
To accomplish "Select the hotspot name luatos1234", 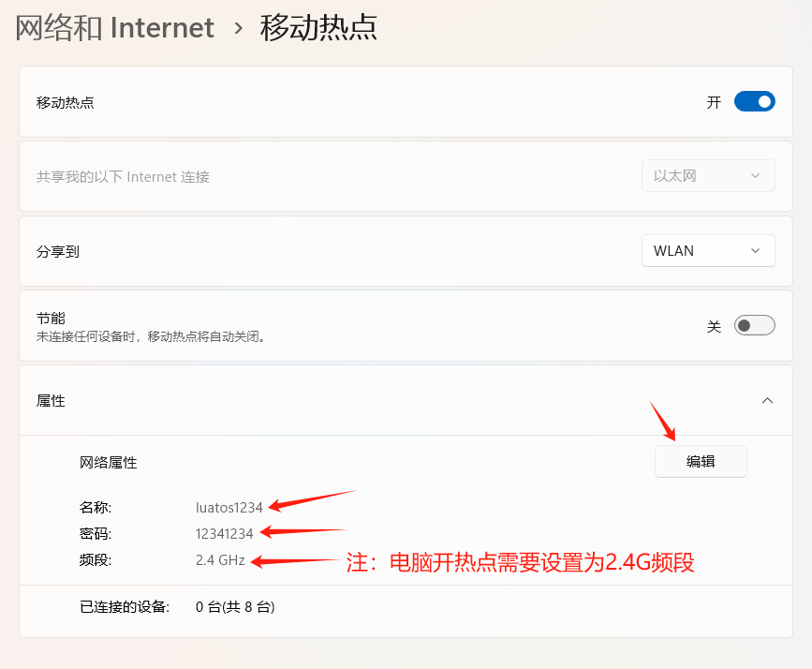I will [229, 507].
